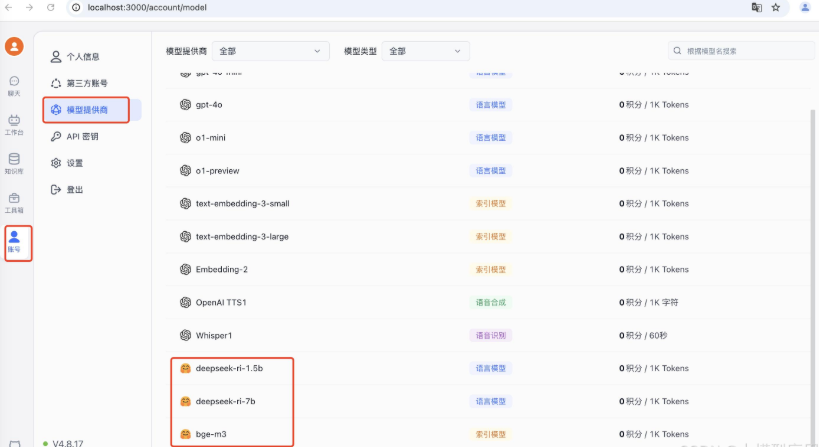Click OpenAI icon beside gpt-4o
Screen dimensions: 819x447
click(185, 104)
